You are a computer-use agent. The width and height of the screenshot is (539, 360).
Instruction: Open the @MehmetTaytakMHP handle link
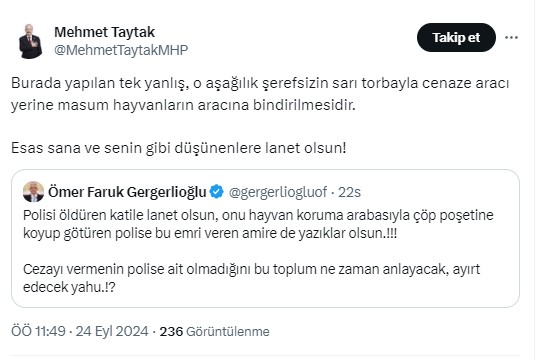(121, 50)
